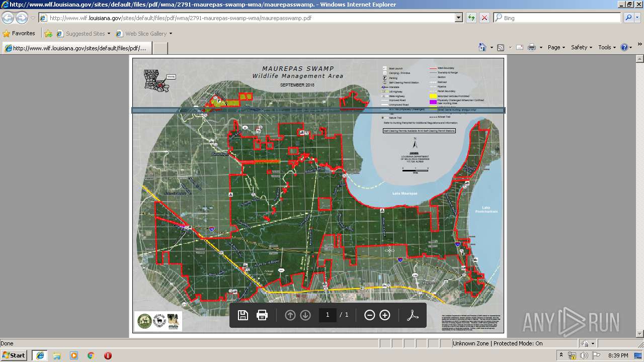
Task: Open the Safety menu
Action: (582, 47)
